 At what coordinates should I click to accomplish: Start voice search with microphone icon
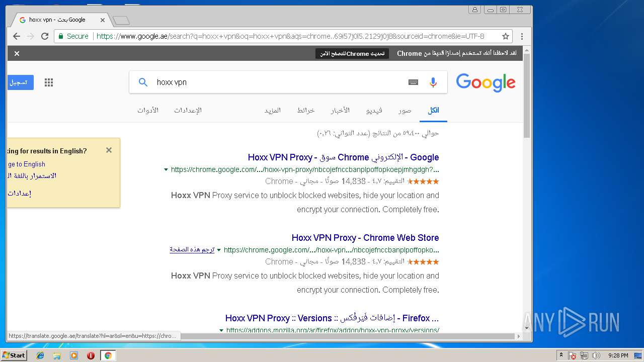pos(433,82)
